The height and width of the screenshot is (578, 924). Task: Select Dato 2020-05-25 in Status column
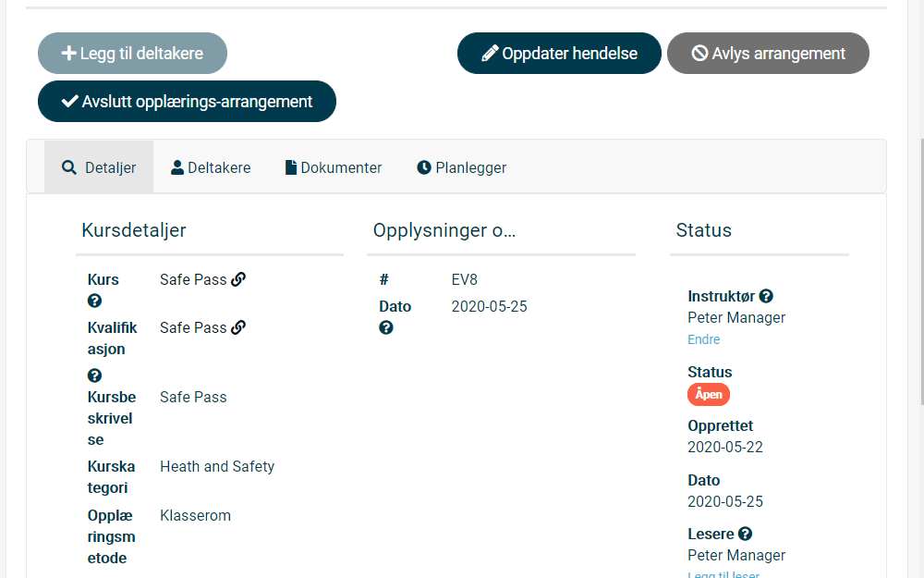[x=724, y=501]
